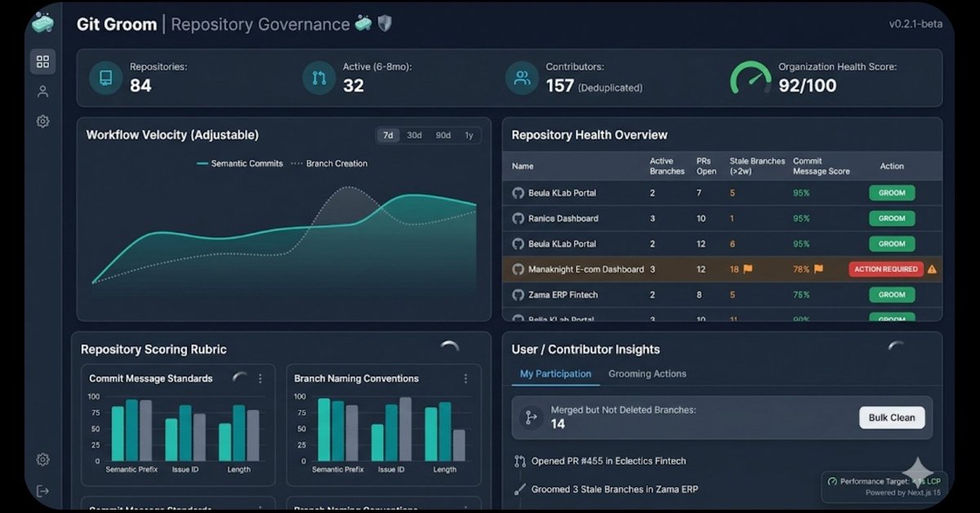The width and height of the screenshot is (980, 513).
Task: Click the shield icon beside Repository Governance
Action: (385, 23)
